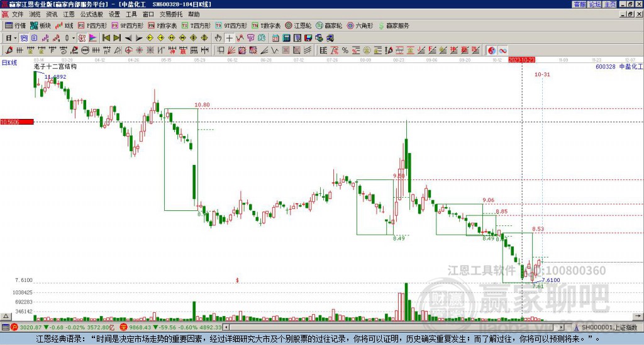Viewport: 644px width, 345px height.
Task: Click the 主页 button in title bar
Action: point(610,4)
